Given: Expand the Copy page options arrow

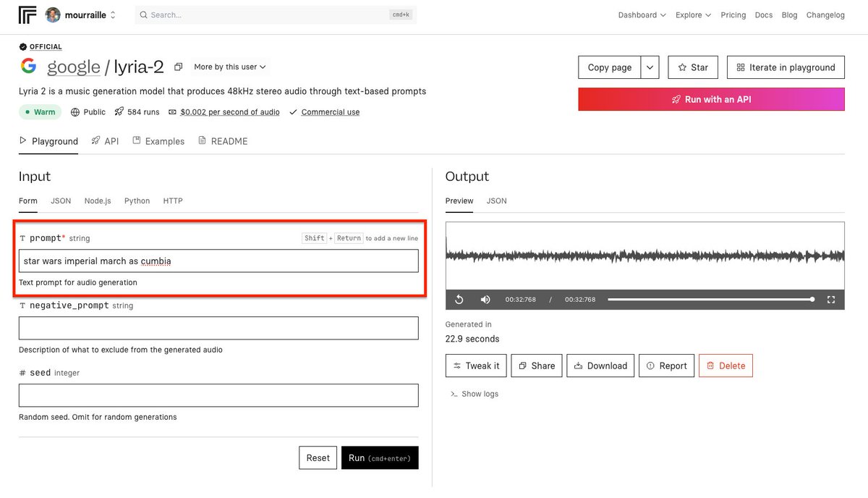Looking at the screenshot, I should click(x=650, y=67).
